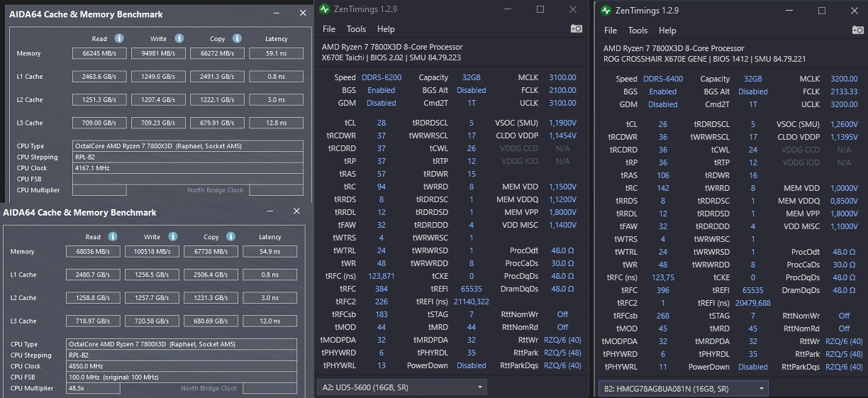Click the MEM VDDQ 0,8500V value

coord(844,201)
